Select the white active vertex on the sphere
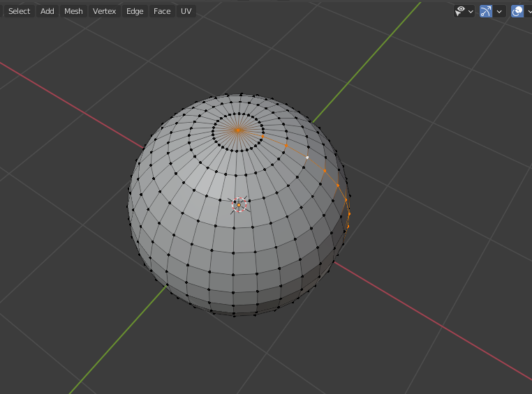 307,158
